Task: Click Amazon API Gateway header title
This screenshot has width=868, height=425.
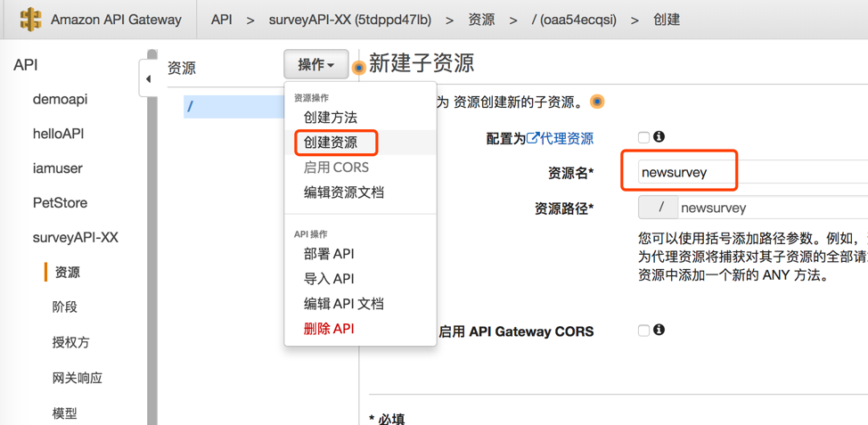Action: [116, 20]
